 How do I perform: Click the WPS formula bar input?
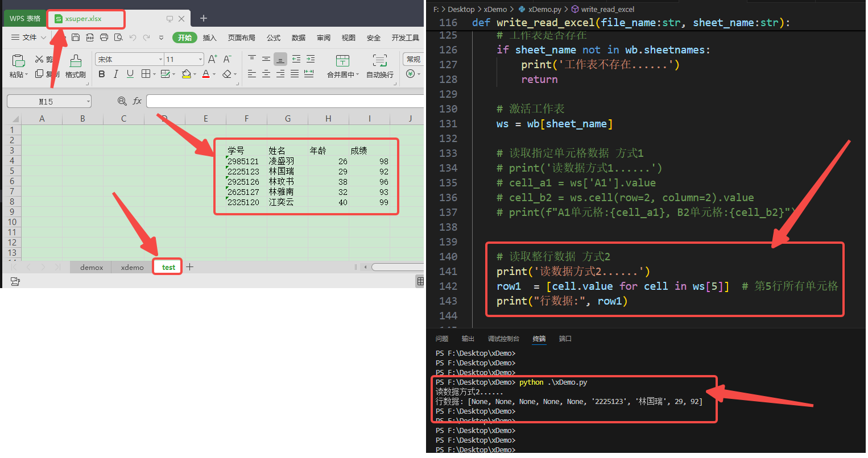[285, 101]
